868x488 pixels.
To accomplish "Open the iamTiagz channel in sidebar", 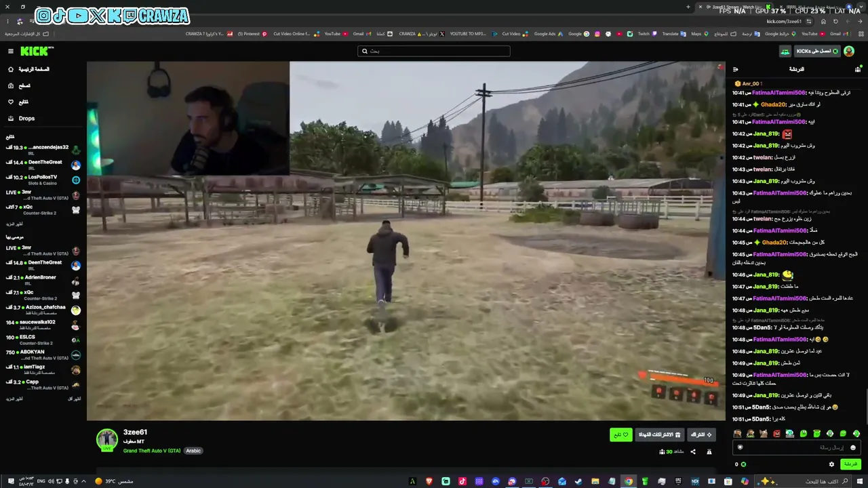I will pyautogui.click(x=43, y=369).
